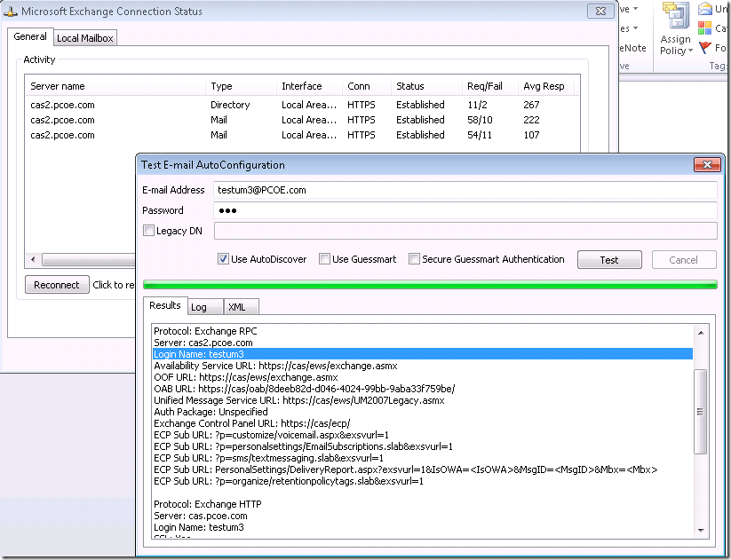Click the results list scroll up arrow
Viewport: 731px width, 560px height.
[x=701, y=333]
